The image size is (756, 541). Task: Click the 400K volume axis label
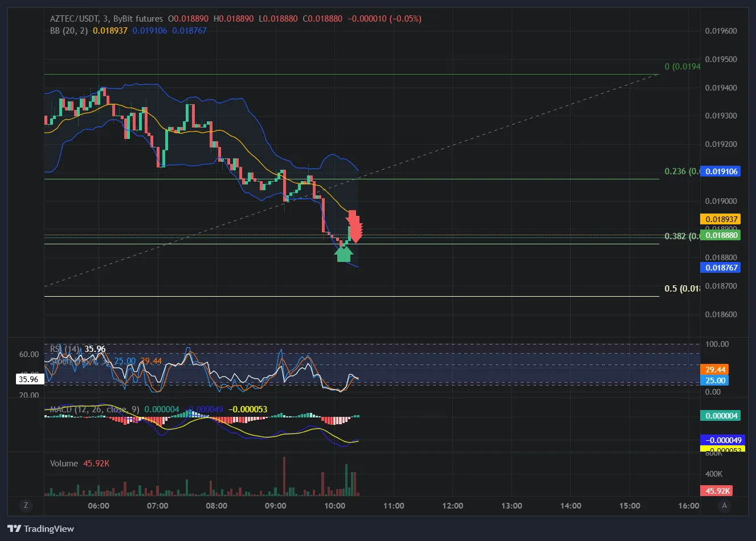point(714,474)
